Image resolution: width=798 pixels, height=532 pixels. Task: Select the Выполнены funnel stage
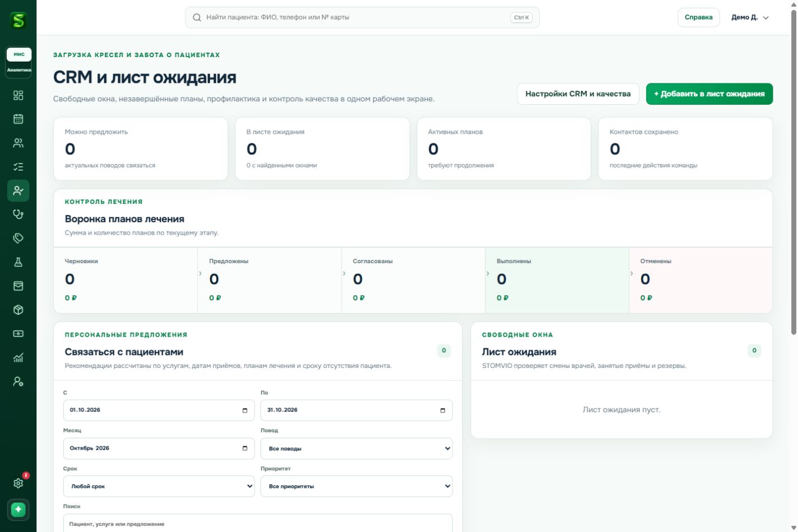coord(557,280)
